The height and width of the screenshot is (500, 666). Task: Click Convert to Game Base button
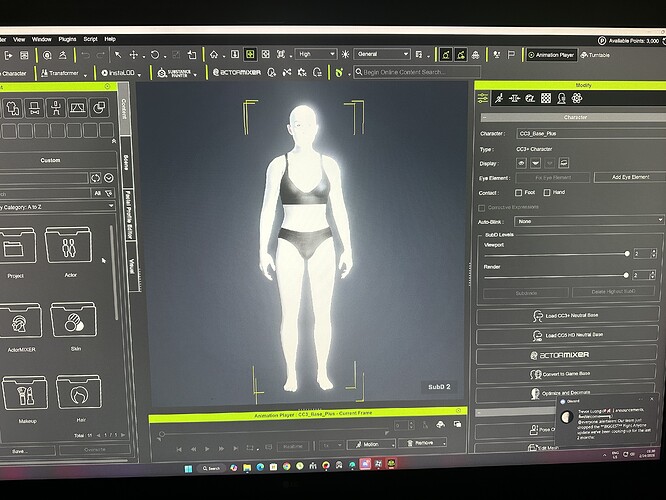[x=566, y=374]
